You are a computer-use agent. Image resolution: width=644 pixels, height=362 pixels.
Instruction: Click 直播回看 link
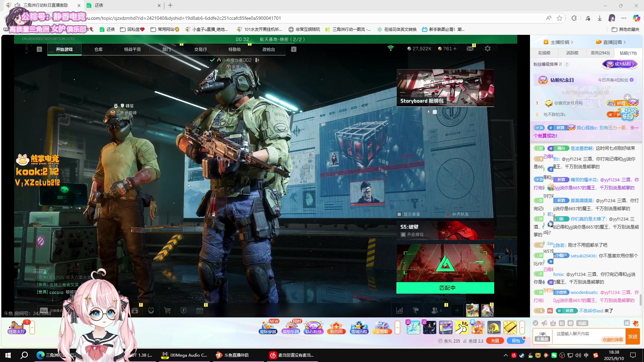click(611, 42)
